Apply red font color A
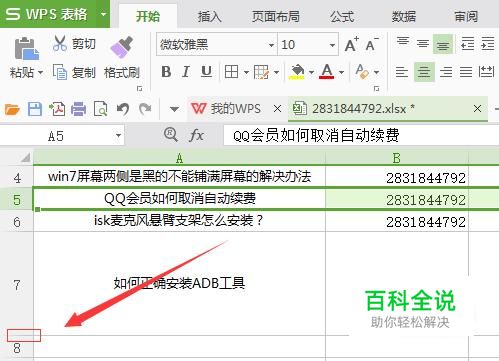 pos(327,72)
